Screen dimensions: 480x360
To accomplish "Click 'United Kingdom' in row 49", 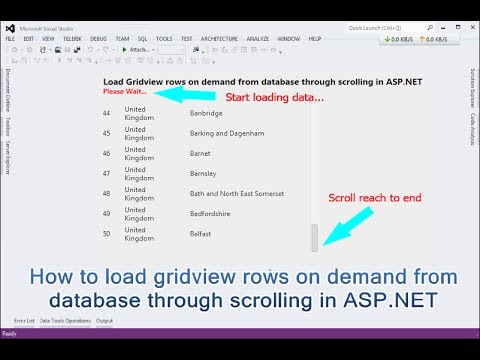I will (139, 214).
